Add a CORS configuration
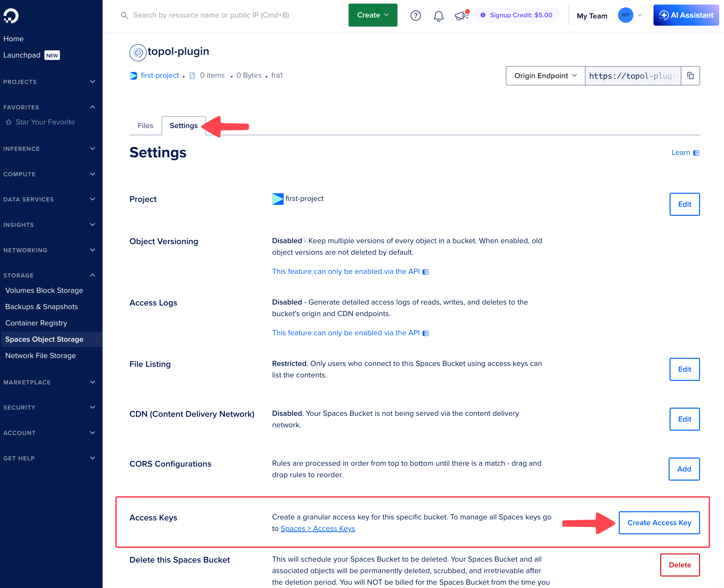The width and height of the screenshot is (724, 588). point(684,469)
